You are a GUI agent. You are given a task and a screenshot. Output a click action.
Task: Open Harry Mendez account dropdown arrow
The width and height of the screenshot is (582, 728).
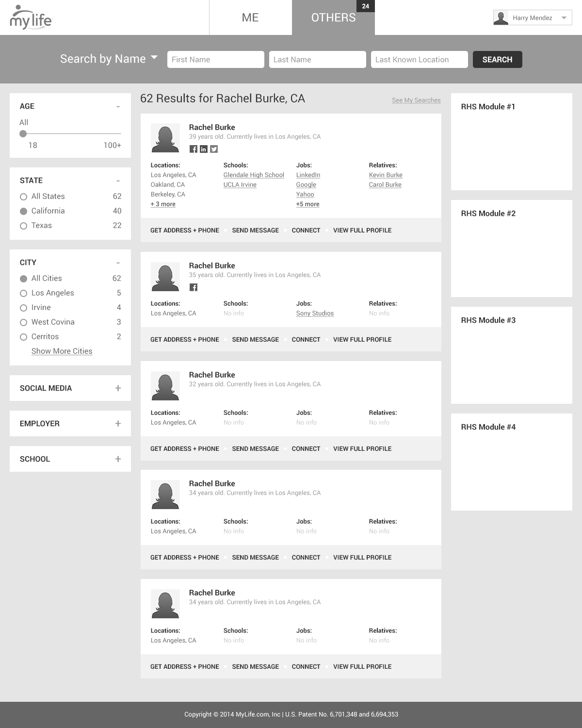[564, 18]
